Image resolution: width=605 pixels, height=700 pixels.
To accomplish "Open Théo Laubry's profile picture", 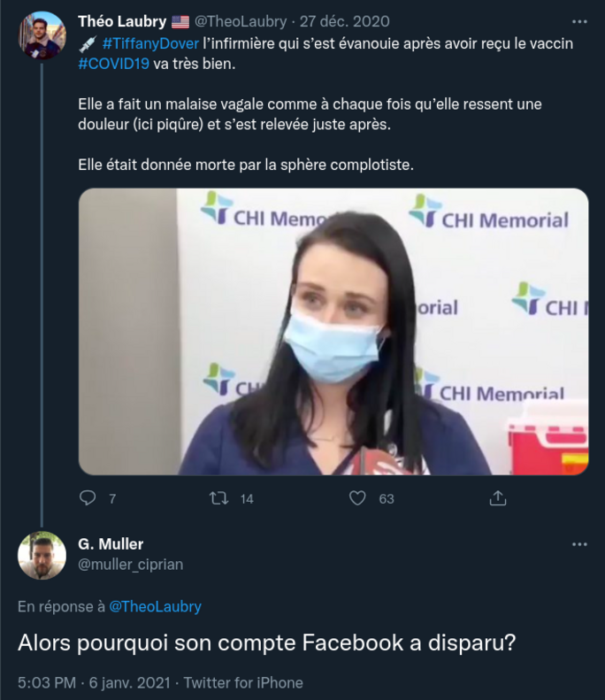I will pyautogui.click(x=42, y=35).
